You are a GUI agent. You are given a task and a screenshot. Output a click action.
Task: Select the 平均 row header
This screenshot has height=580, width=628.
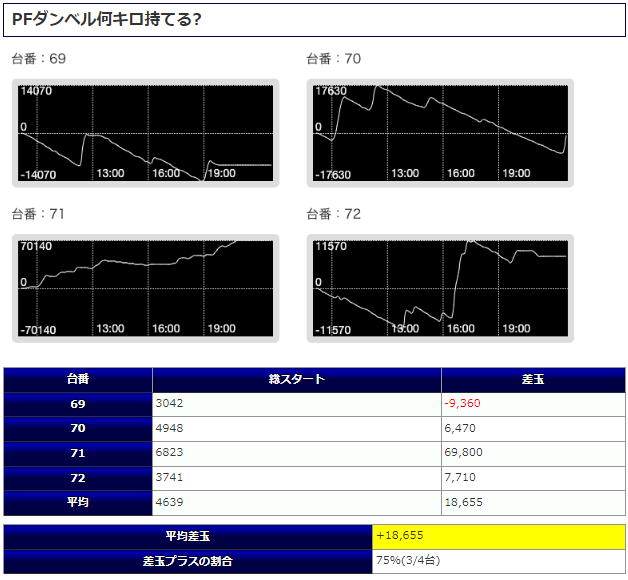(78, 503)
